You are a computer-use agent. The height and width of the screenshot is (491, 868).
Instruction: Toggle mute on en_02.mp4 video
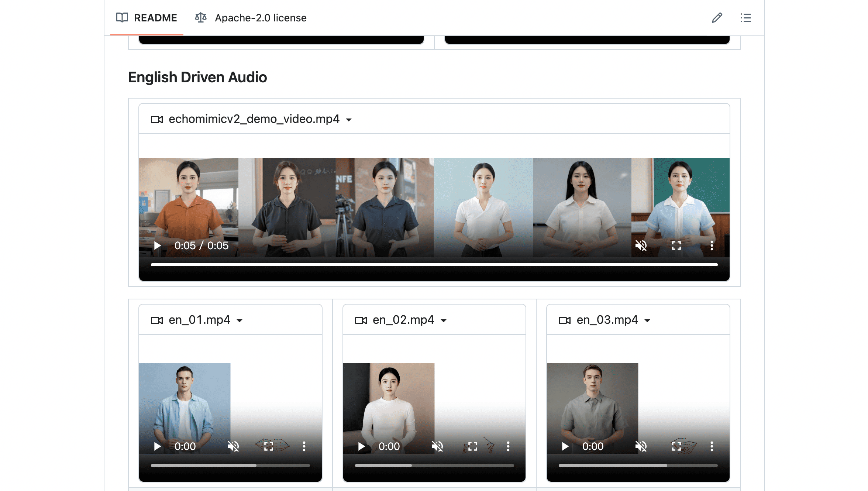click(x=437, y=446)
